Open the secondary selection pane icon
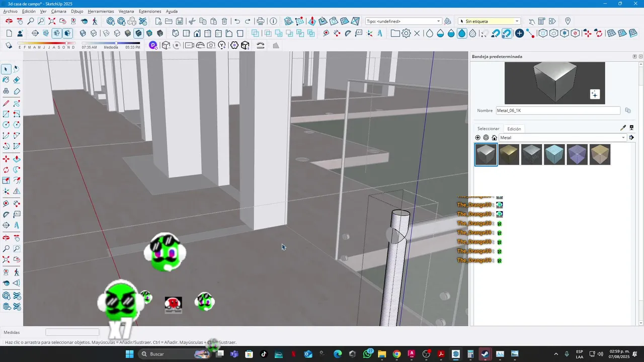Image resolution: width=644 pixels, height=362 pixels. 631,128
